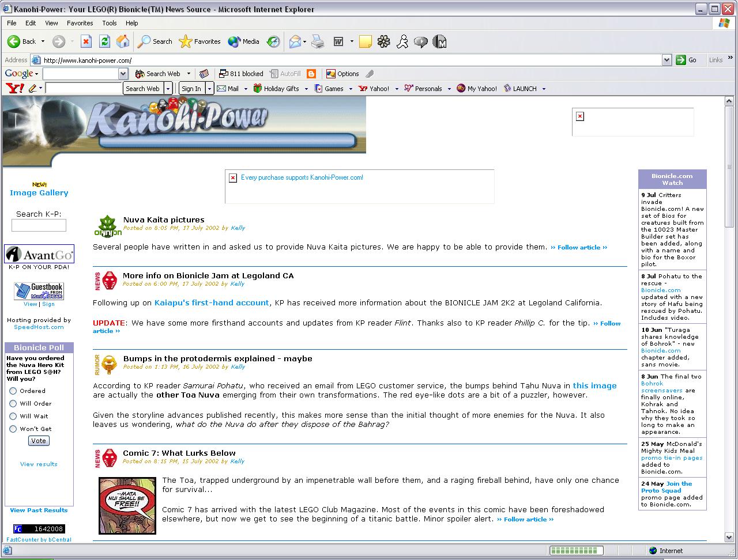
Task: Open the 'this image' link in rumor article
Action: pyautogui.click(x=595, y=386)
